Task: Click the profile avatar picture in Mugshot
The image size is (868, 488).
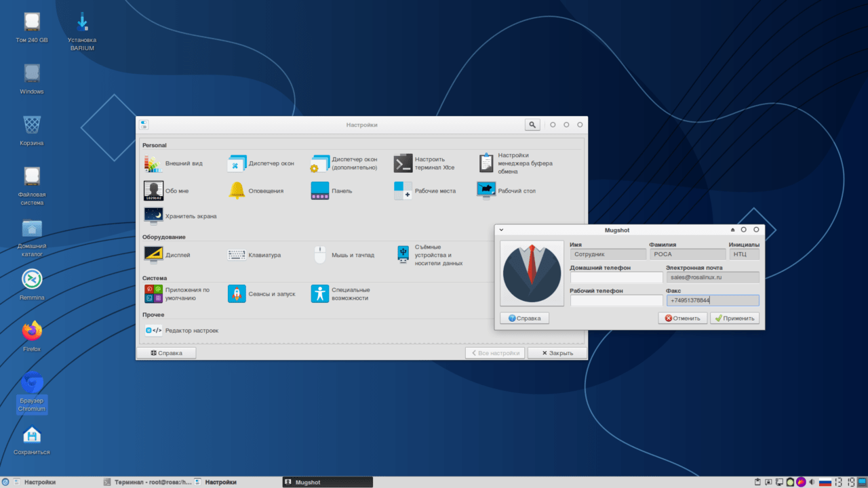Action: 532,273
